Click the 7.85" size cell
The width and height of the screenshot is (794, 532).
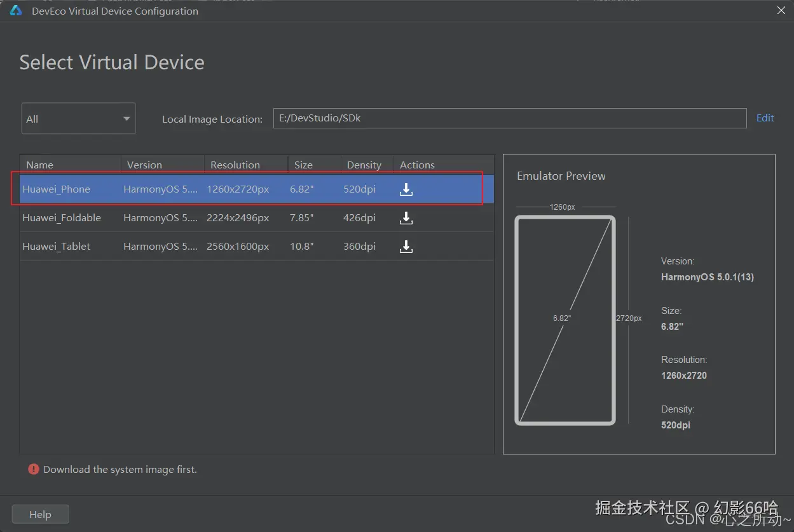302,218
